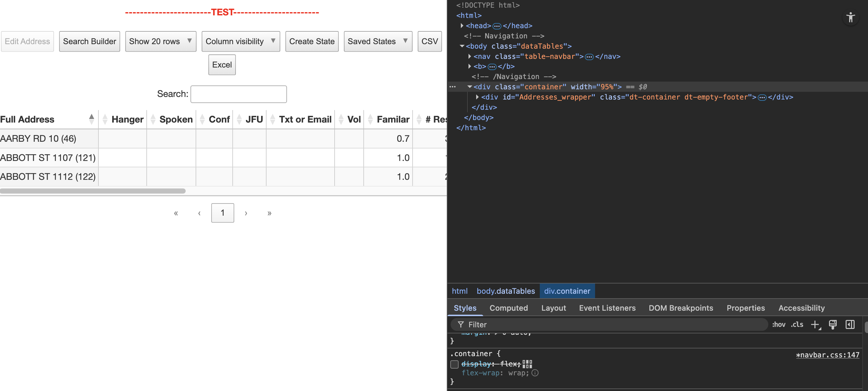
Task: Go to the last page of results
Action: click(269, 213)
